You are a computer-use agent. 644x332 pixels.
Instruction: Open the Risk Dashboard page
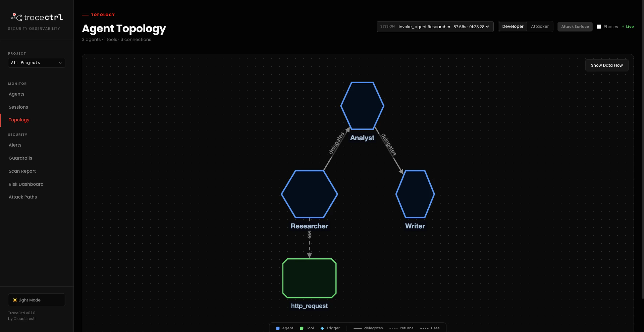(x=26, y=184)
